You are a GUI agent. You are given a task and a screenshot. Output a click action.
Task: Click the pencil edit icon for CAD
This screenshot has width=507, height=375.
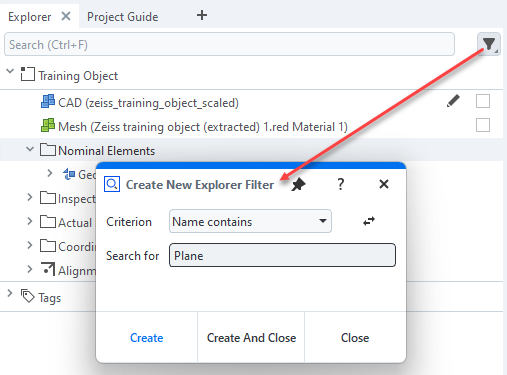point(453,101)
